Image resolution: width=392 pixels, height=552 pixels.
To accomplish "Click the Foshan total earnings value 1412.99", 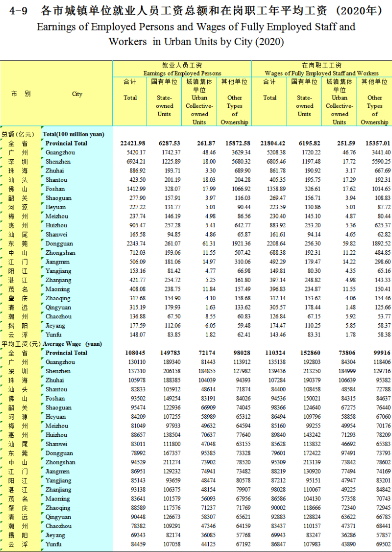I will 134,189.
